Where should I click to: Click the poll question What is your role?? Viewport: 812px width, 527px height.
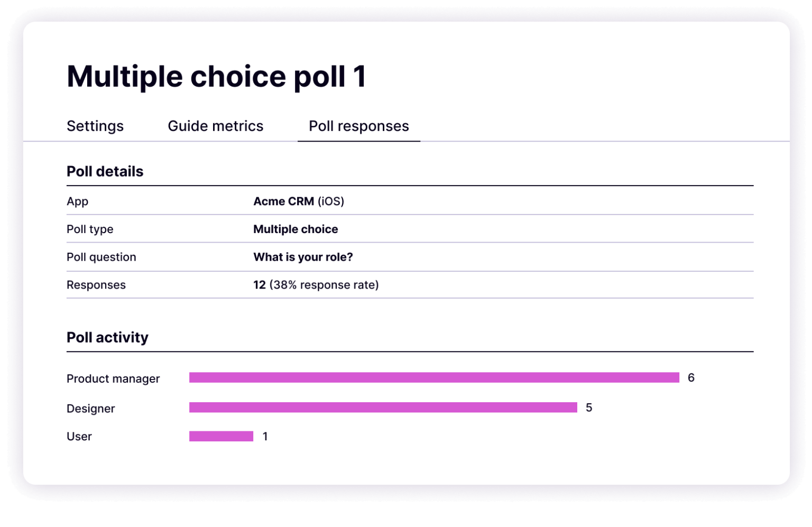tap(302, 257)
